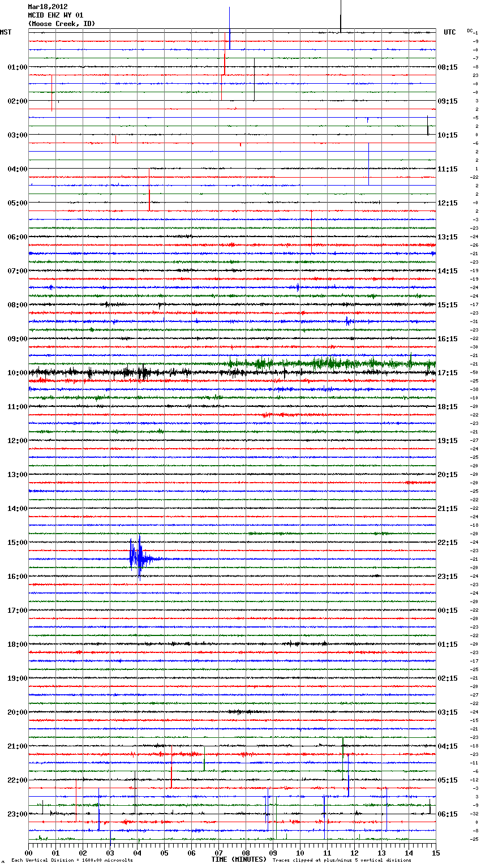Click the DC column header
The height and width of the screenshot is (868, 481).
coord(469,31)
